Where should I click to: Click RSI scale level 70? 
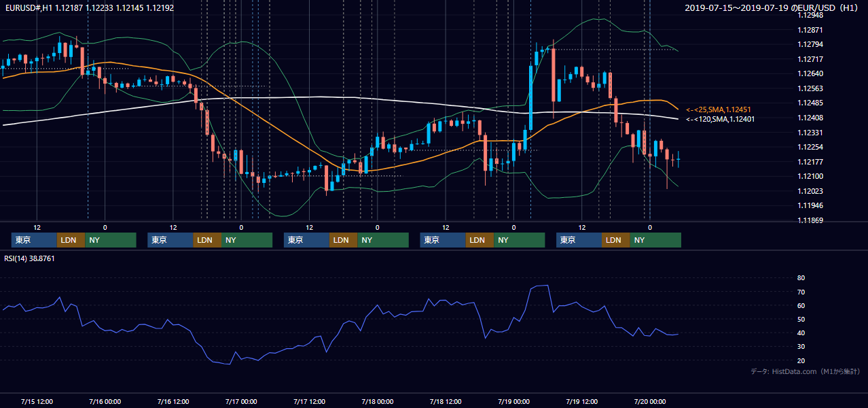801,292
